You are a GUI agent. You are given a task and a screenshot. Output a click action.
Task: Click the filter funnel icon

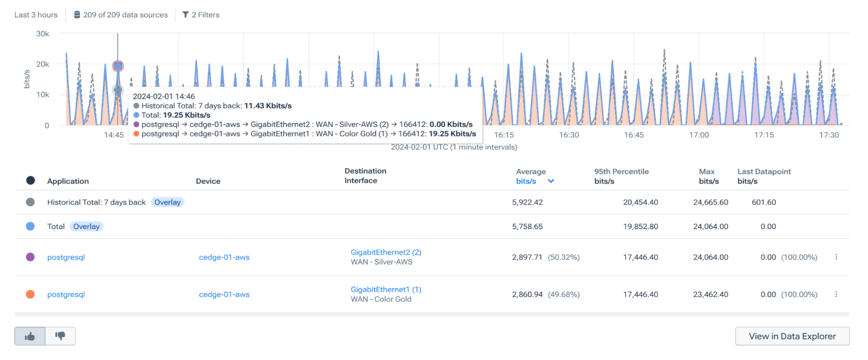tap(186, 15)
